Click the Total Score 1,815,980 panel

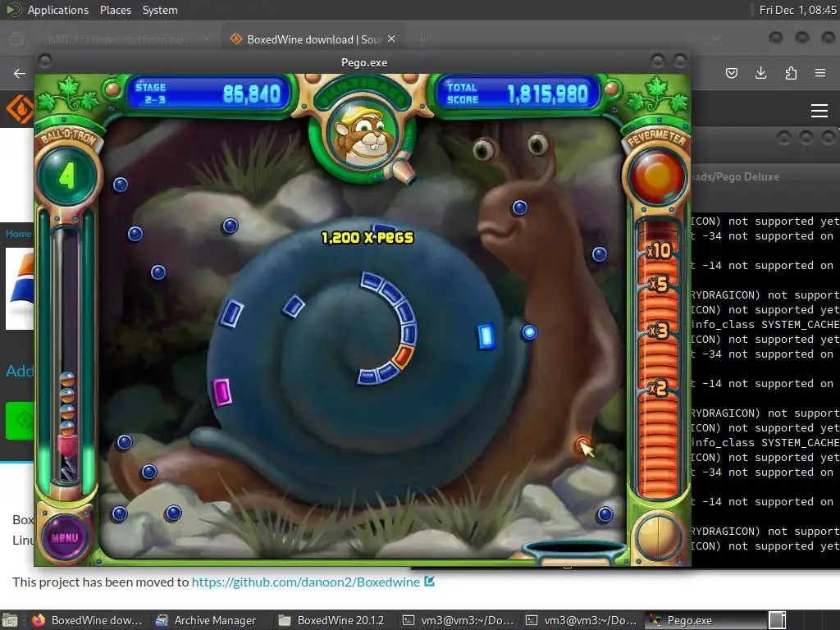coord(518,94)
